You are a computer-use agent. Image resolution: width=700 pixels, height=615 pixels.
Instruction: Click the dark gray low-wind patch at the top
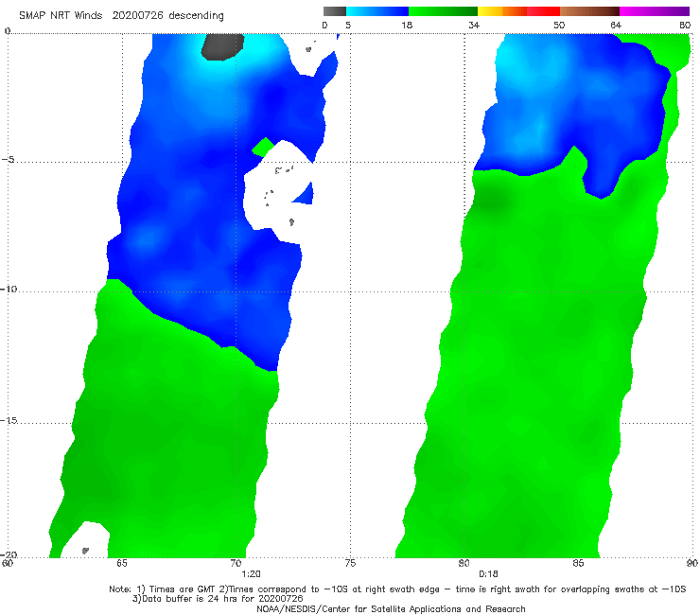pyautogui.click(x=222, y=46)
